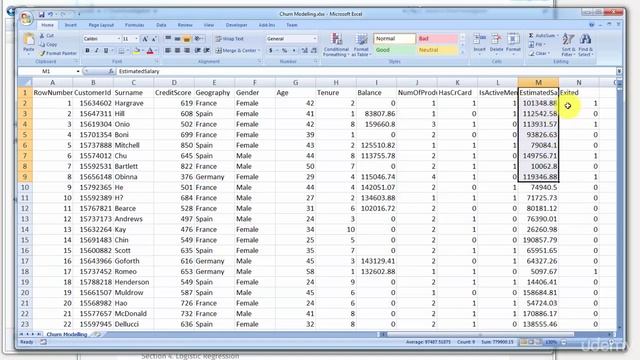The height and width of the screenshot is (360, 640).
Task: Open the Office button menu
Action: click(26, 18)
